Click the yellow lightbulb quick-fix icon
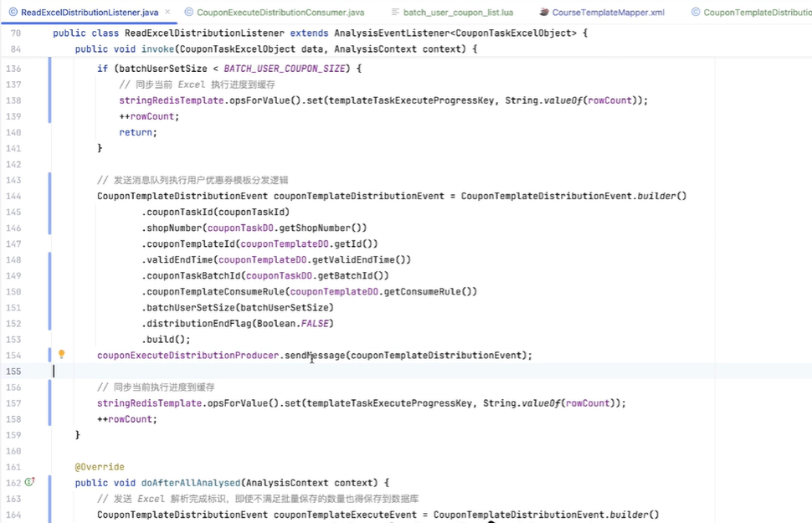The width and height of the screenshot is (812, 523). pos(61,355)
